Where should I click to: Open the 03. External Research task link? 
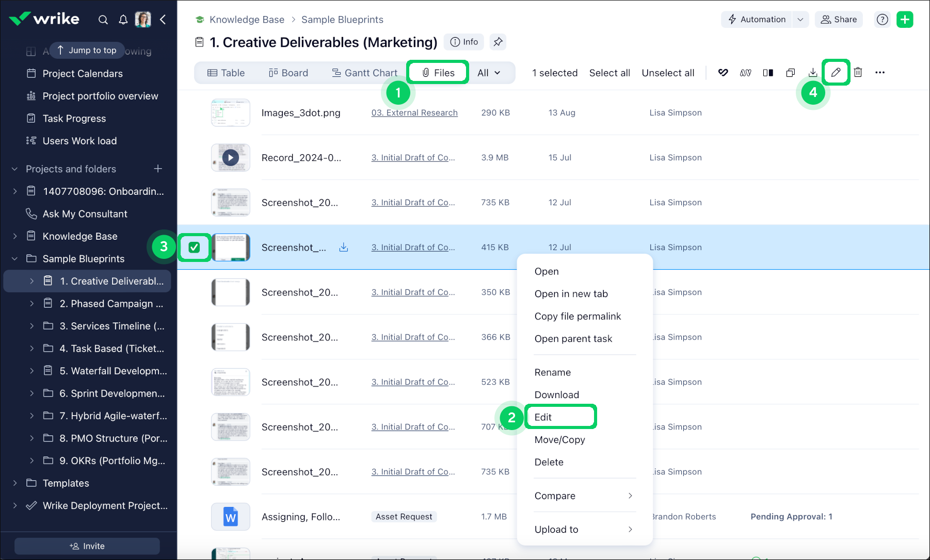pyautogui.click(x=414, y=113)
